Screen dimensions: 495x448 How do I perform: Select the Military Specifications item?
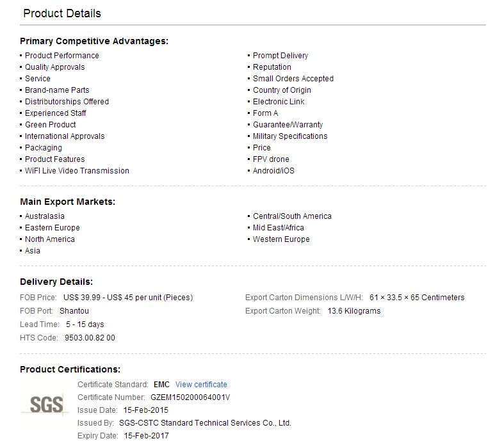(x=290, y=136)
